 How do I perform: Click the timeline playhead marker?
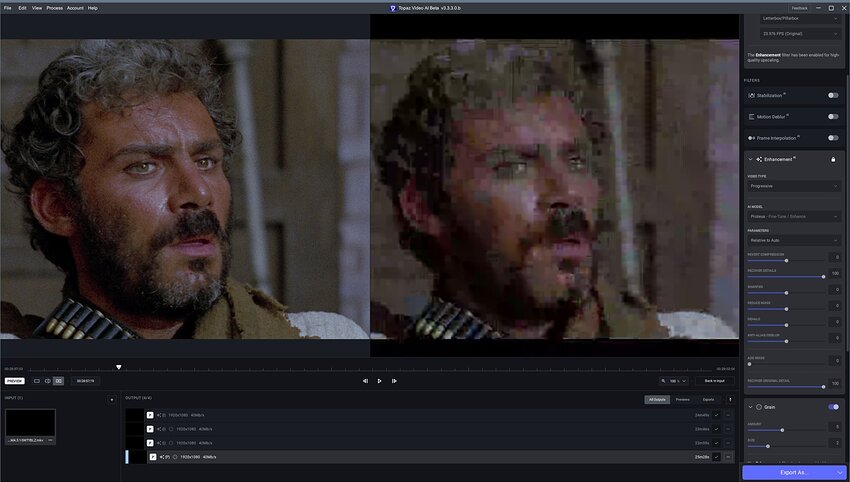point(119,368)
